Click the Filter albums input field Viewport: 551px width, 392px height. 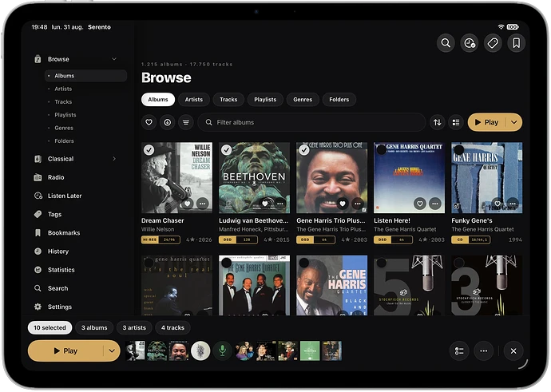point(311,122)
